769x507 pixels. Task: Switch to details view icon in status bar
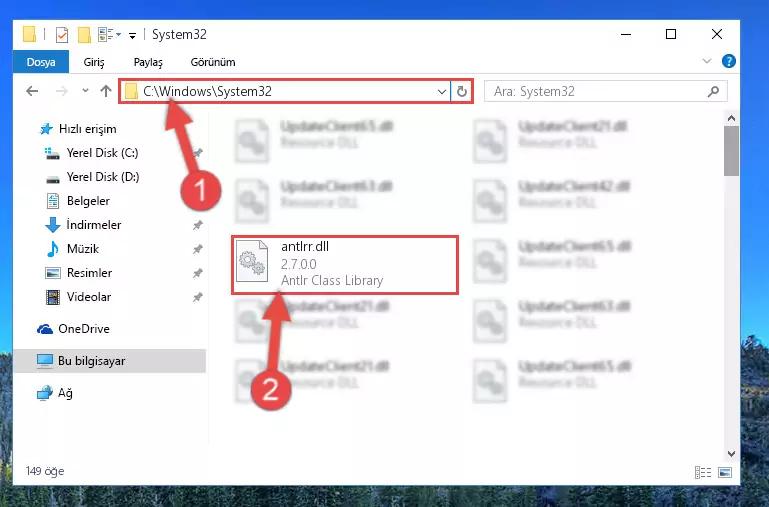point(703,472)
